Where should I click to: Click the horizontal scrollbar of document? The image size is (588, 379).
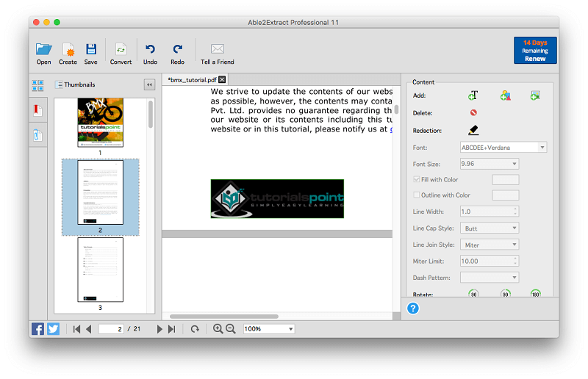tap(224, 317)
